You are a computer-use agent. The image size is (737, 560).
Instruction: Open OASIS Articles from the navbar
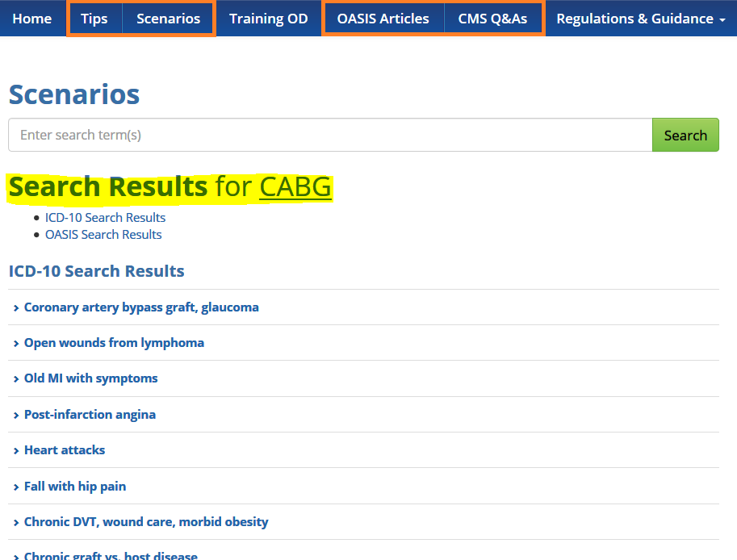[383, 19]
